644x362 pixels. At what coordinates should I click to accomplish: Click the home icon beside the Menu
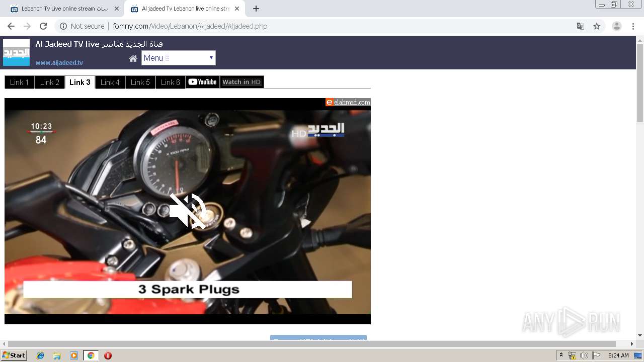[133, 58]
